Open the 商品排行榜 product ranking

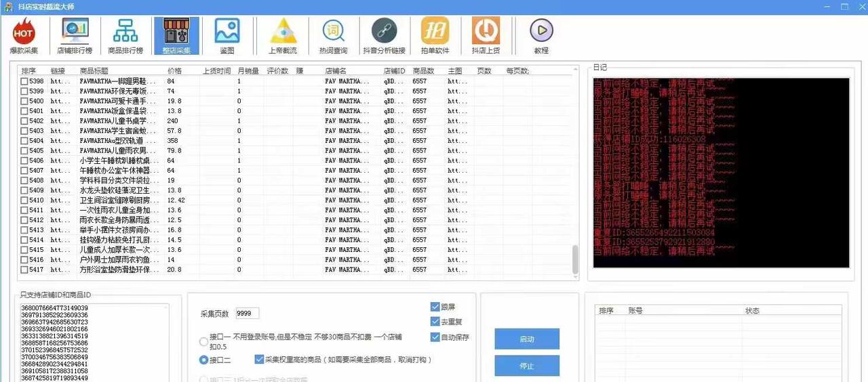[x=125, y=36]
